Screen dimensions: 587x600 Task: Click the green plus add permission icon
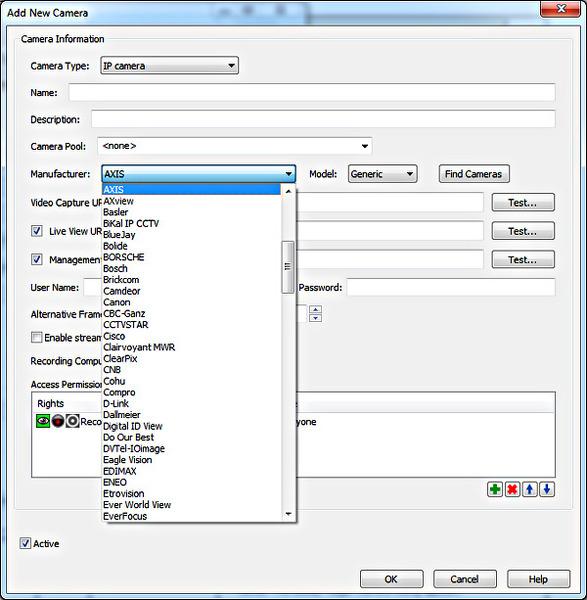pyautogui.click(x=495, y=489)
